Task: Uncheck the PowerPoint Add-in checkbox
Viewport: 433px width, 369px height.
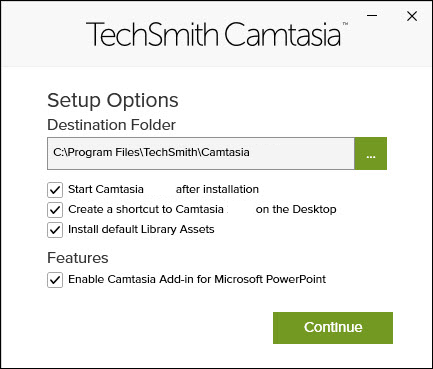Action: (55, 280)
